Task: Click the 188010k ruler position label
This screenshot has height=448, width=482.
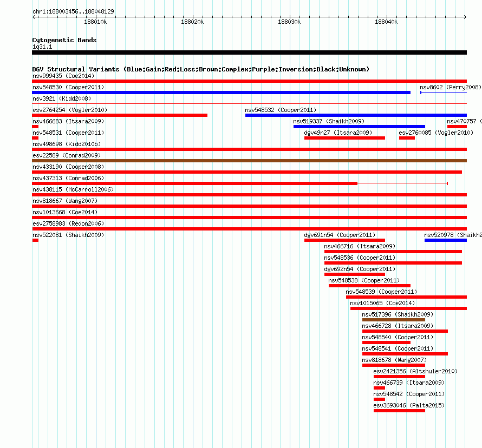Action: click(x=95, y=22)
